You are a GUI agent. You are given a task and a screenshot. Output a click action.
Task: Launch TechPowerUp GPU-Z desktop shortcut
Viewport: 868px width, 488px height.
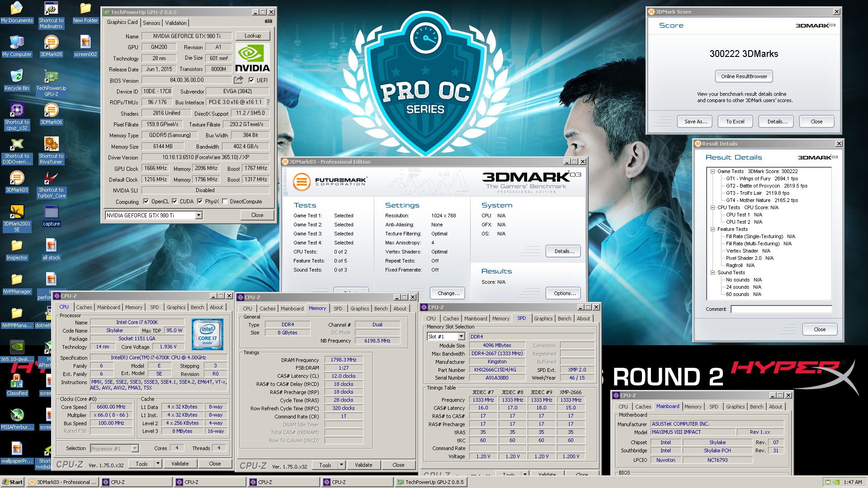tap(51, 83)
